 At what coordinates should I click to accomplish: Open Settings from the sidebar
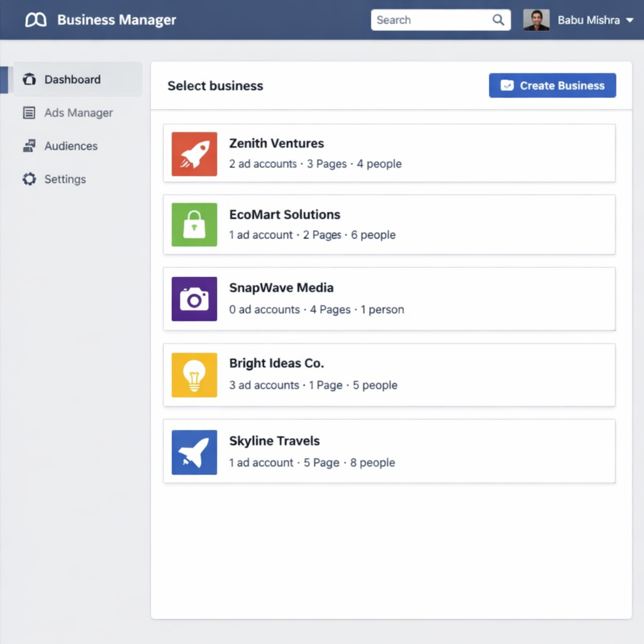point(65,179)
